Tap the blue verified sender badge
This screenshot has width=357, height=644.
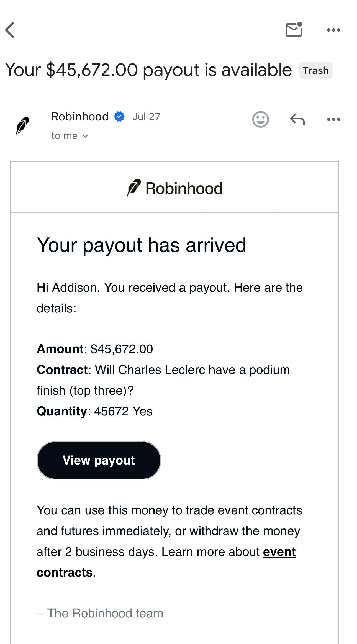coord(119,117)
